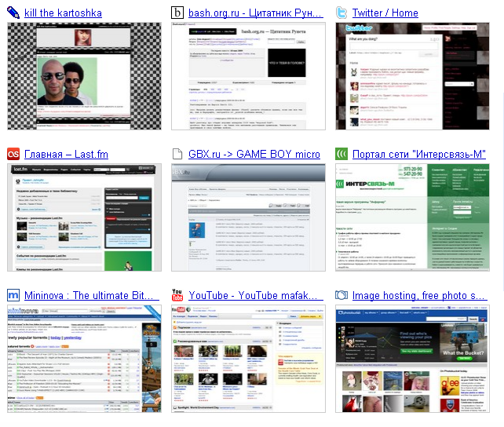Select the Photobucket image hosting thumbnail
Screen dimensions: 504x427
coord(412,359)
